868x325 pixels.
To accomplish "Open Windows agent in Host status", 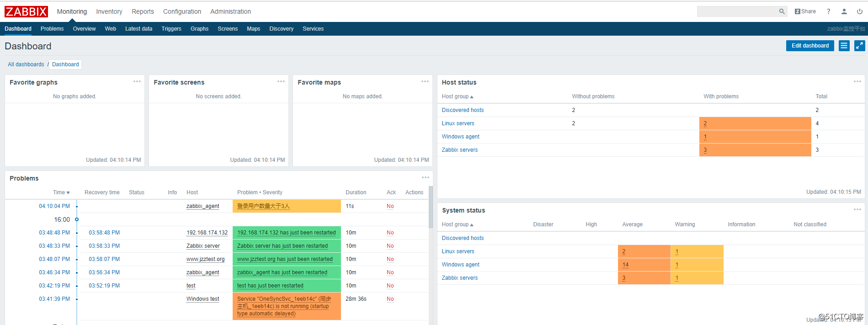I will 461,137.
